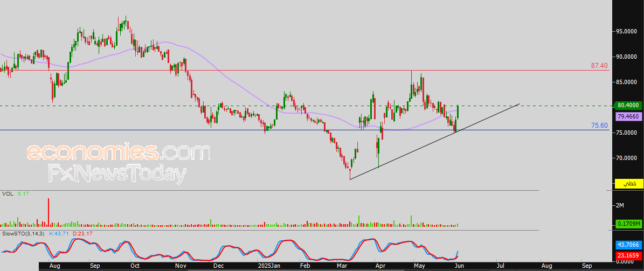Click the Mar label on time axis
Viewport: 644px width, 271px height.
(342, 266)
